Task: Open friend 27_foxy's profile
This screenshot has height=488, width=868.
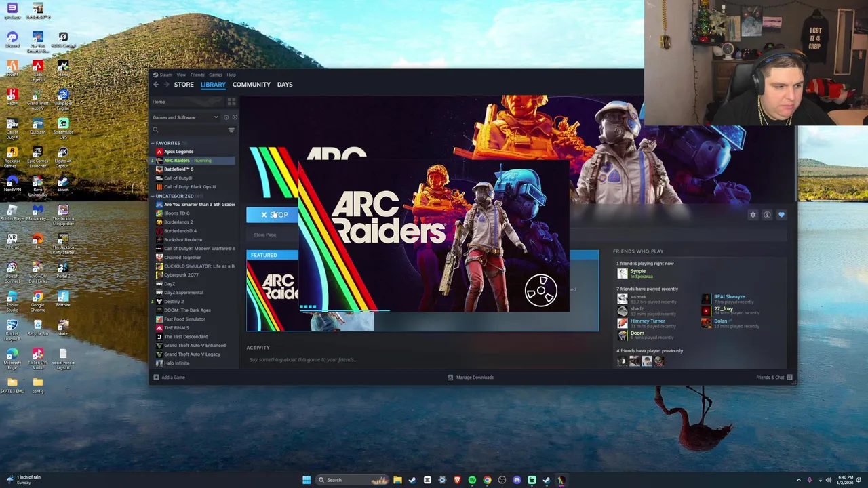Action: point(724,308)
